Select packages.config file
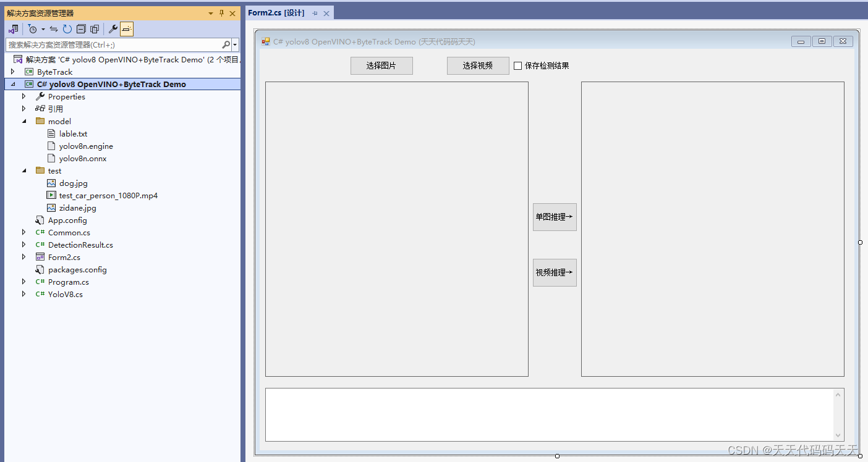 77,269
